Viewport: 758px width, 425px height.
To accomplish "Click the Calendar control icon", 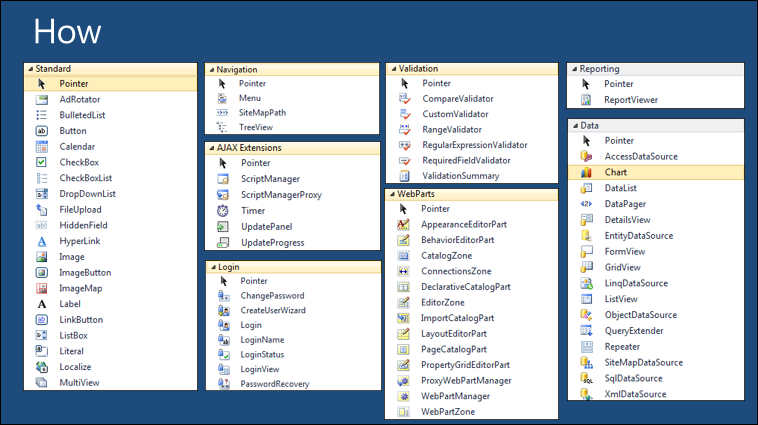I will click(x=42, y=146).
